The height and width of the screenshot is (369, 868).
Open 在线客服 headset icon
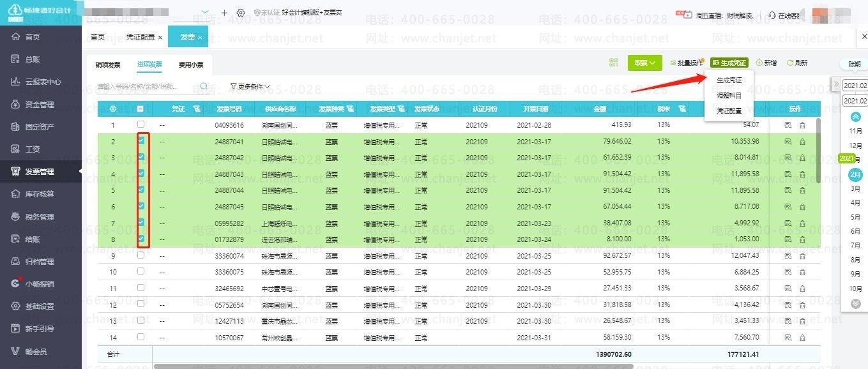click(x=772, y=15)
